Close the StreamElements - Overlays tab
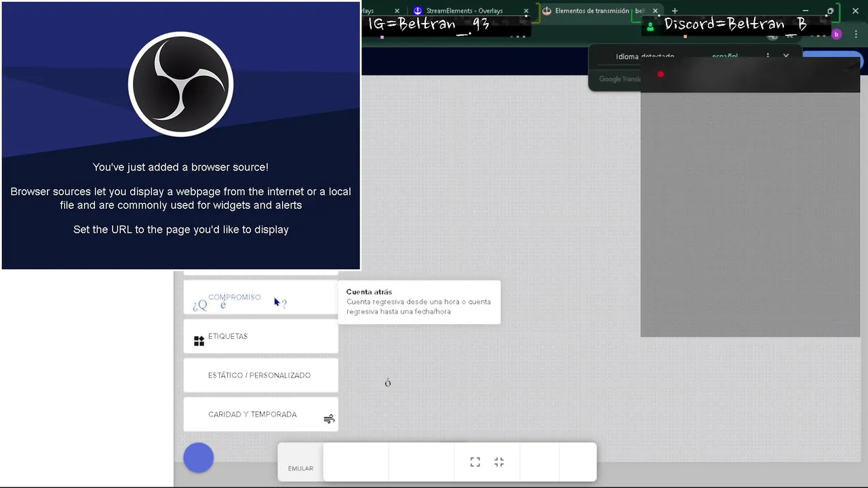This screenshot has height=488, width=868. 526,11
